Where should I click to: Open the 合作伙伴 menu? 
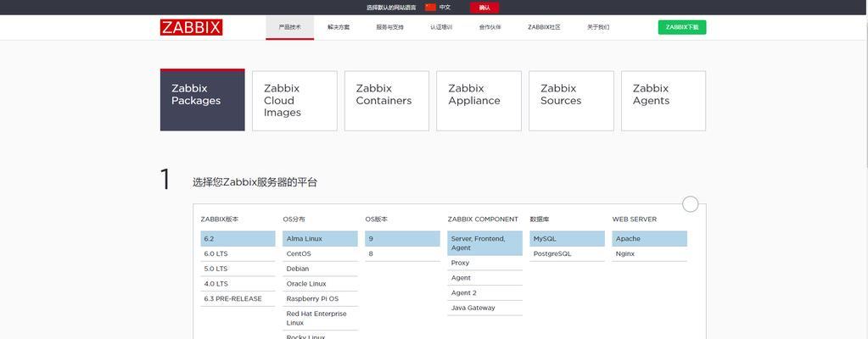click(490, 27)
